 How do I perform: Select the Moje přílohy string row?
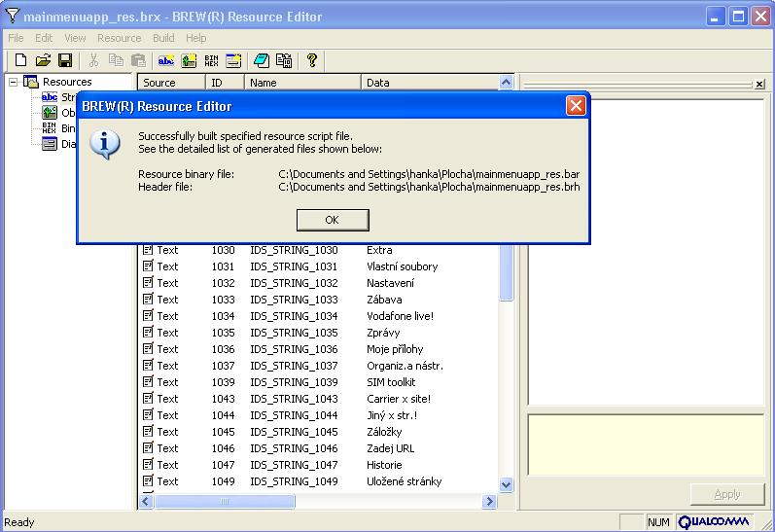pos(316,349)
